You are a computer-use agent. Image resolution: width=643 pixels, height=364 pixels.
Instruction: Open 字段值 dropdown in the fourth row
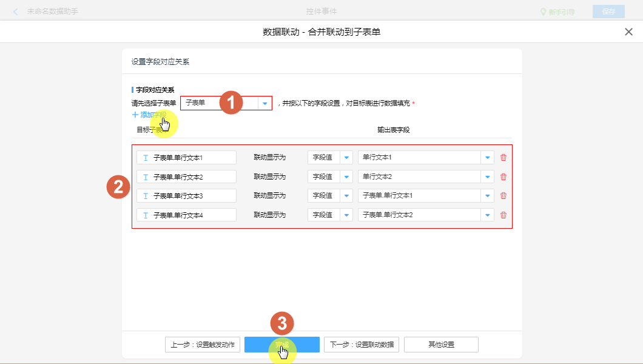pos(346,215)
